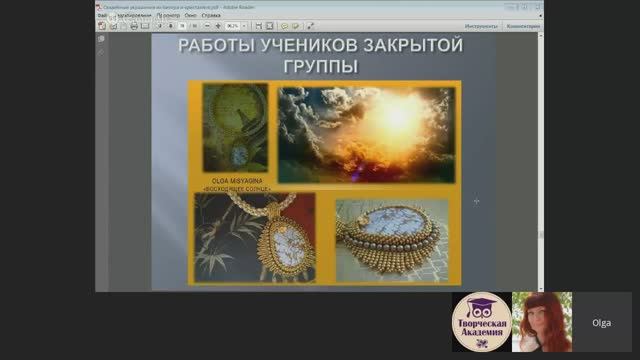Image resolution: width=640 pixels, height=360 pixels.
Task: Click the red-haired woman participant video
Action: 542,322
